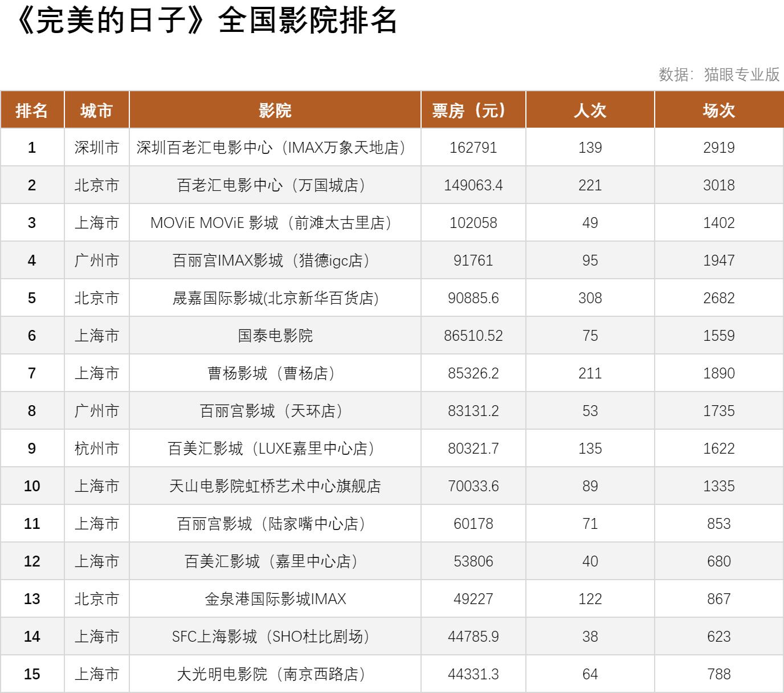Select the 杭州市 city cell

point(97,449)
